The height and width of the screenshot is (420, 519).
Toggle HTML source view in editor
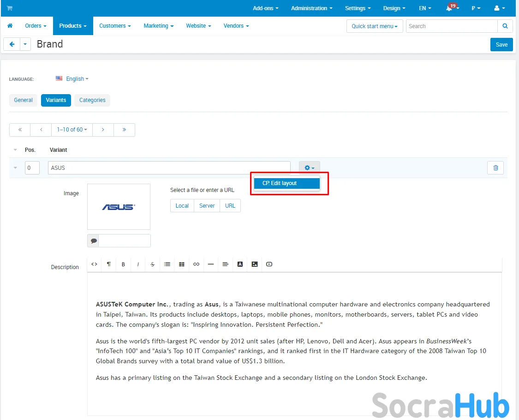(94, 264)
